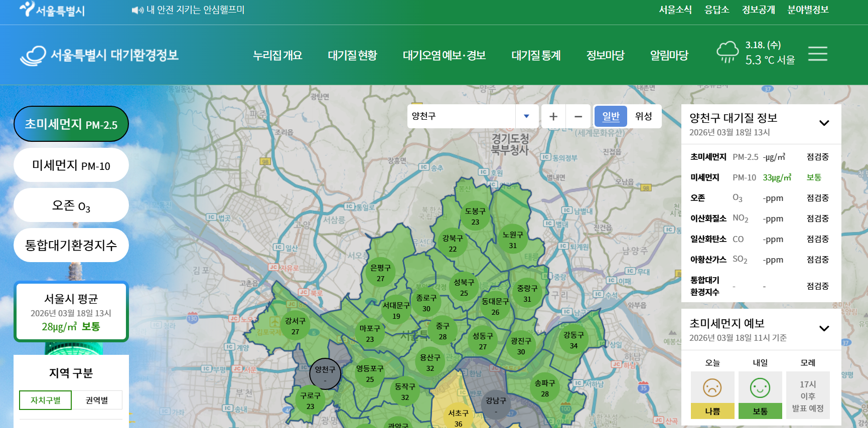Select 통합대기환경지수 index
Viewport: 868px width, 428px height.
click(x=71, y=245)
